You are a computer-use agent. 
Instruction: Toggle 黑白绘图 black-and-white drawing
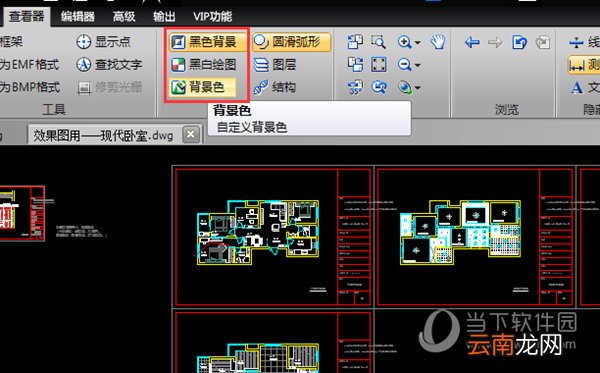[204, 65]
